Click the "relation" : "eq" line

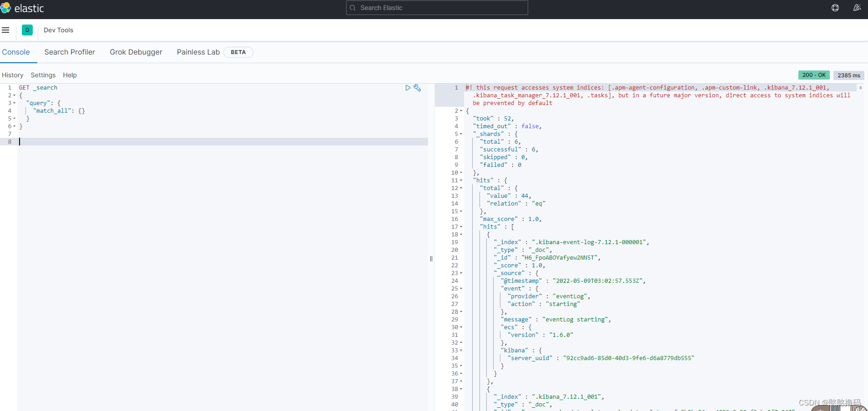pos(516,204)
